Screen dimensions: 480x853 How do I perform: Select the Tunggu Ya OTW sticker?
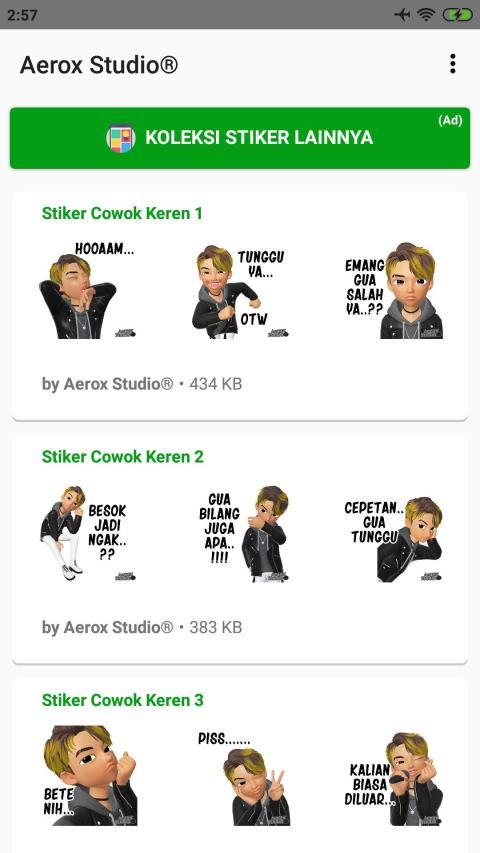(240, 291)
